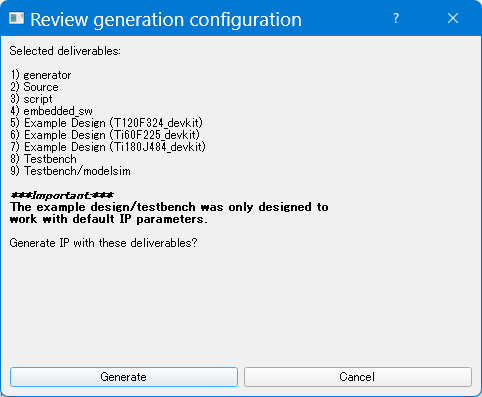Viewport: 482px width, 397px height.
Task: Open the question mark help button
Action: coord(396,18)
